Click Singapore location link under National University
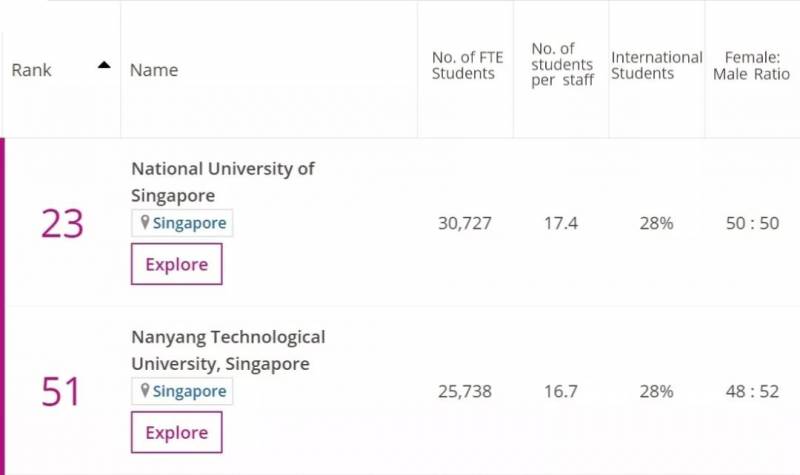This screenshot has height=475, width=800. (189, 223)
